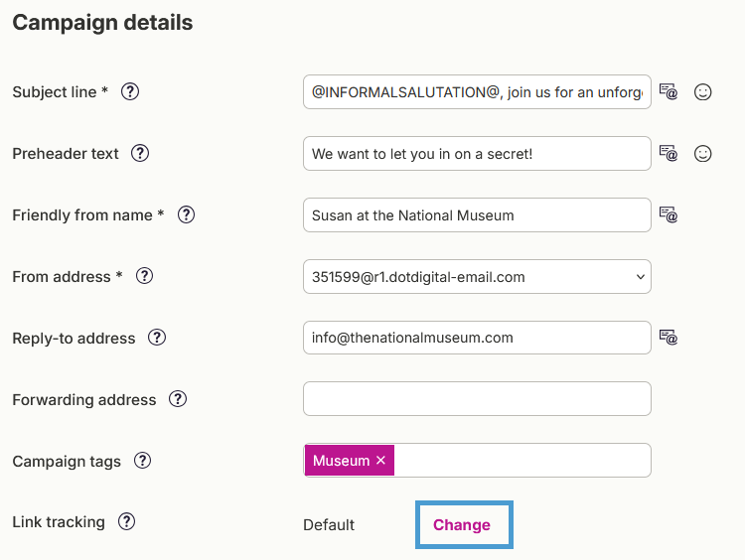
Task: Select the 'Campaign details' heading
Action: click(x=102, y=22)
